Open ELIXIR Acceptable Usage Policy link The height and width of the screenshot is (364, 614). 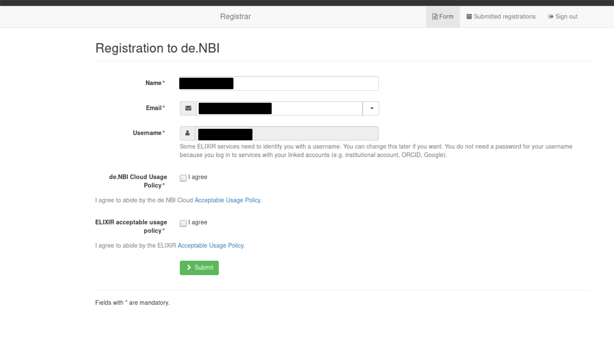pos(211,245)
